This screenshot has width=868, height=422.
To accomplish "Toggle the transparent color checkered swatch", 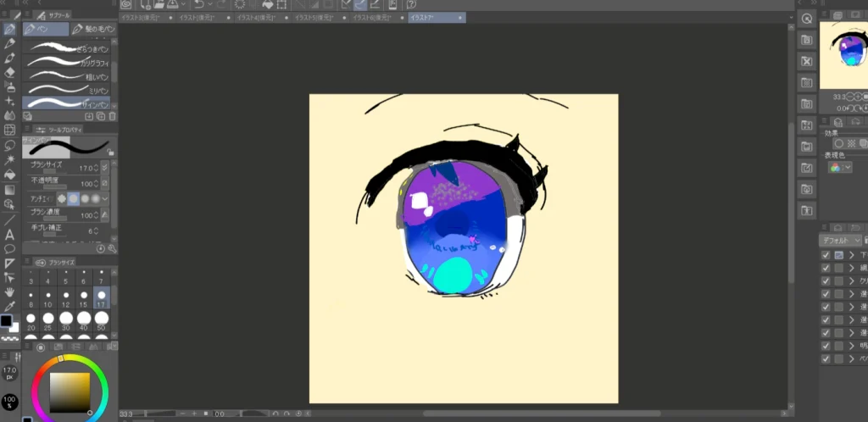I will point(9,338).
